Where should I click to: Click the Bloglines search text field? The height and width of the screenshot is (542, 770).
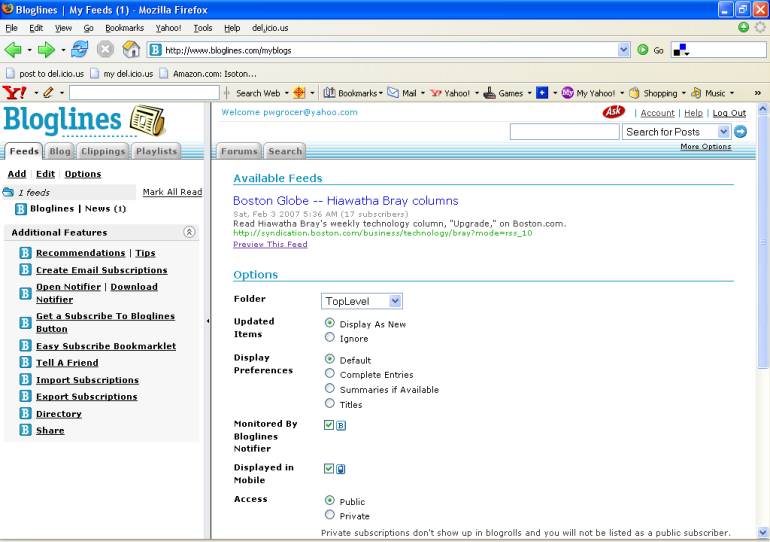pyautogui.click(x=565, y=132)
